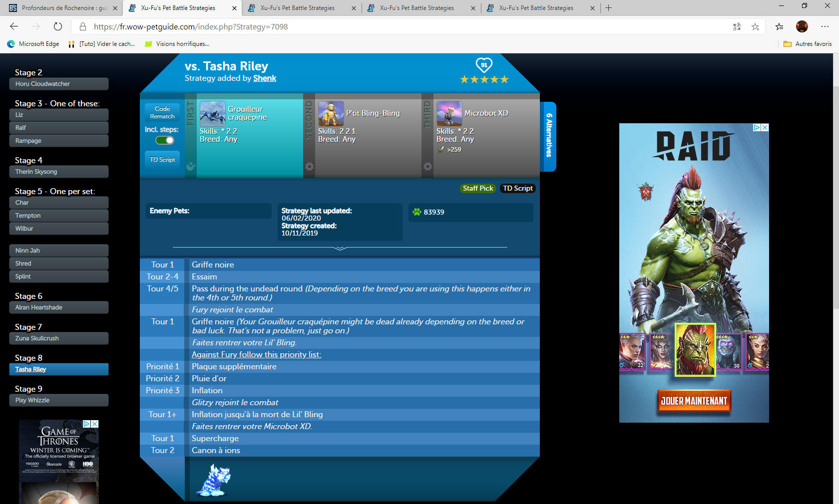839x504 pixels.
Task: Click the TD Script tag beside Staff Pick
Action: (517, 188)
